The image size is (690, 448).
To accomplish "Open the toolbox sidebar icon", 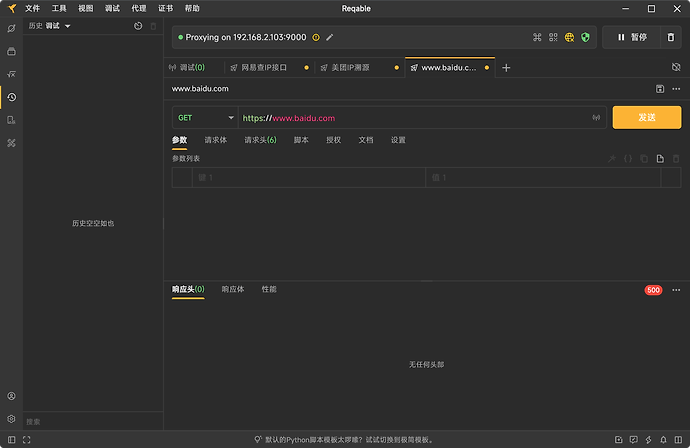I will [x=11, y=143].
